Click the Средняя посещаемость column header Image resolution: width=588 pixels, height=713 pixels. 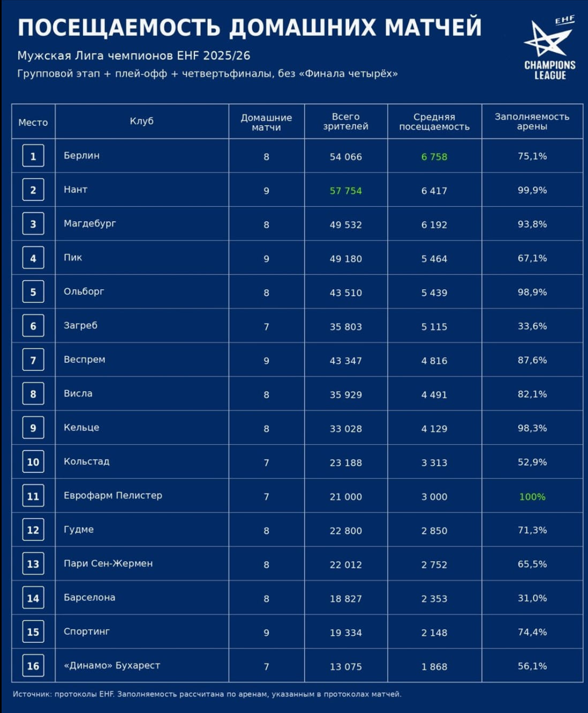point(434,122)
